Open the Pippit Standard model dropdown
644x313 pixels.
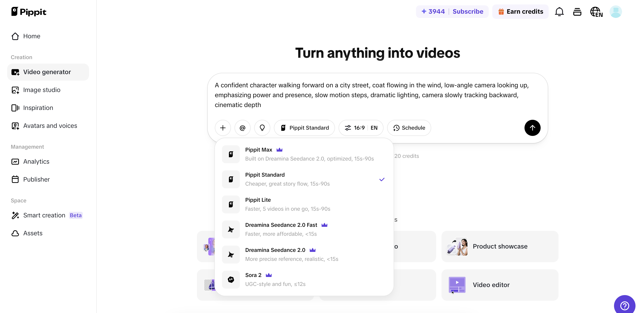point(305,128)
